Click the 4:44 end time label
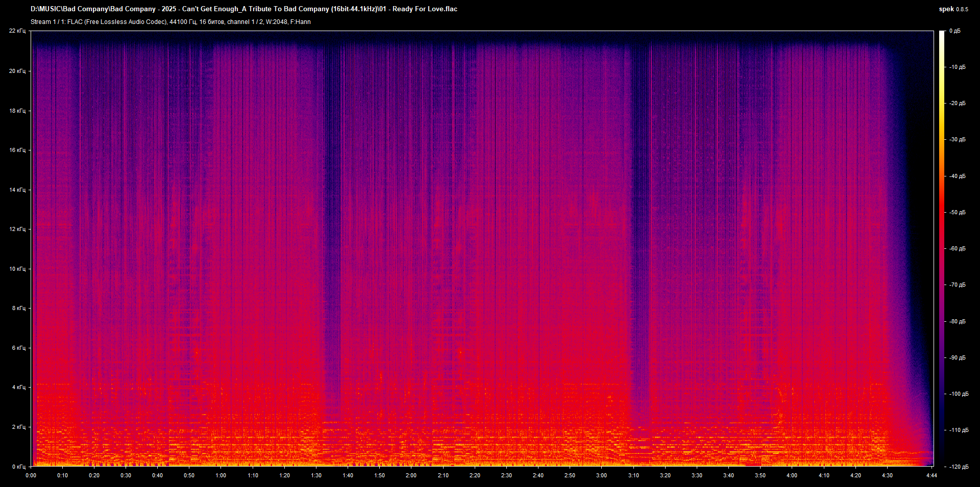Screen dimensions: 980x487 pyautogui.click(x=932, y=475)
